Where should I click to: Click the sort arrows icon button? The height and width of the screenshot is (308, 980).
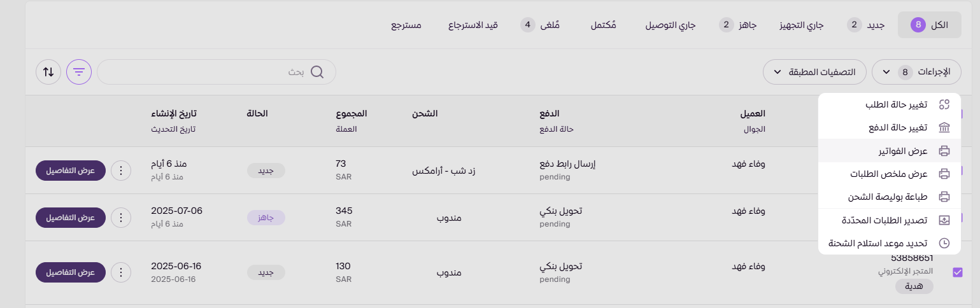[x=48, y=72]
